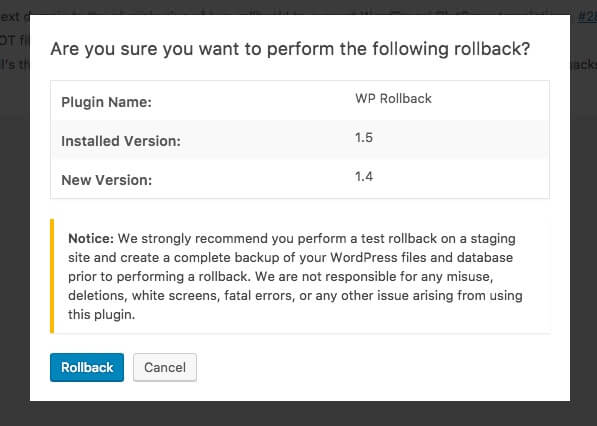Click dimmed "acks" text right of dialog
Image resolution: width=597 pixels, height=426 pixels.
tap(584, 65)
